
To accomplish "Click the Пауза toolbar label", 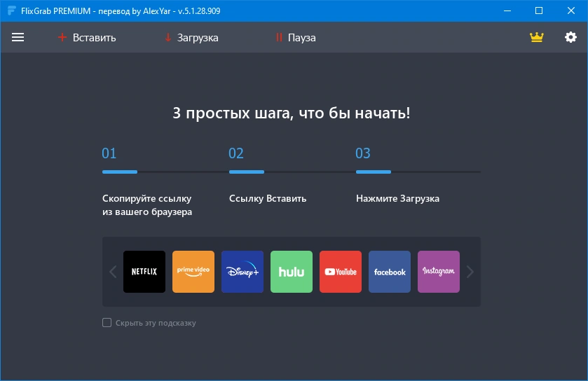I will pos(301,38).
